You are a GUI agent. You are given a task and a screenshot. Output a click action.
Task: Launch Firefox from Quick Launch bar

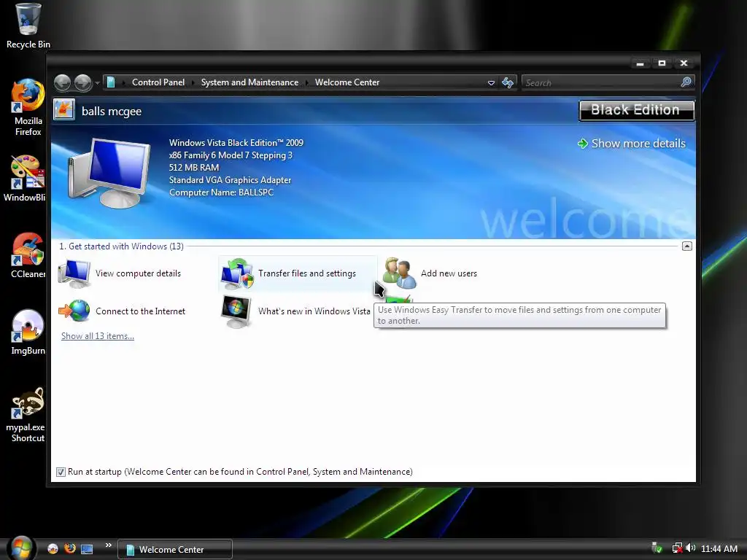tap(70, 548)
